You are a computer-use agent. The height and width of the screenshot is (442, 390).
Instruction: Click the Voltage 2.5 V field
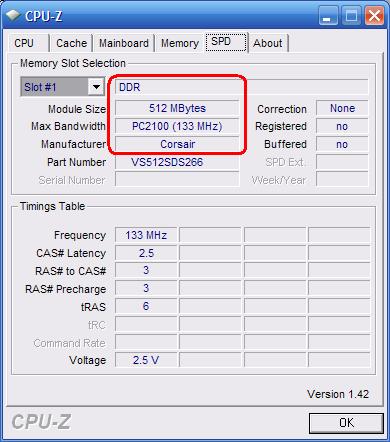click(146, 360)
